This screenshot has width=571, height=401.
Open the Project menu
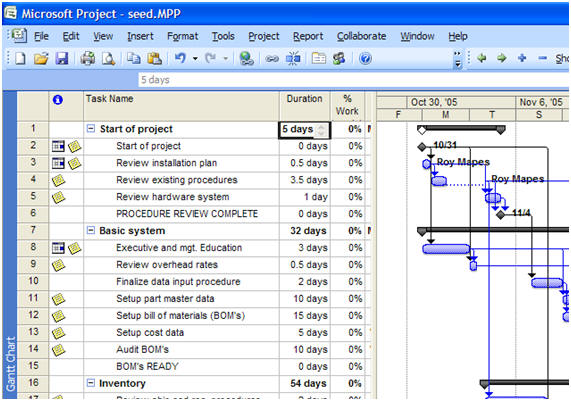264,36
